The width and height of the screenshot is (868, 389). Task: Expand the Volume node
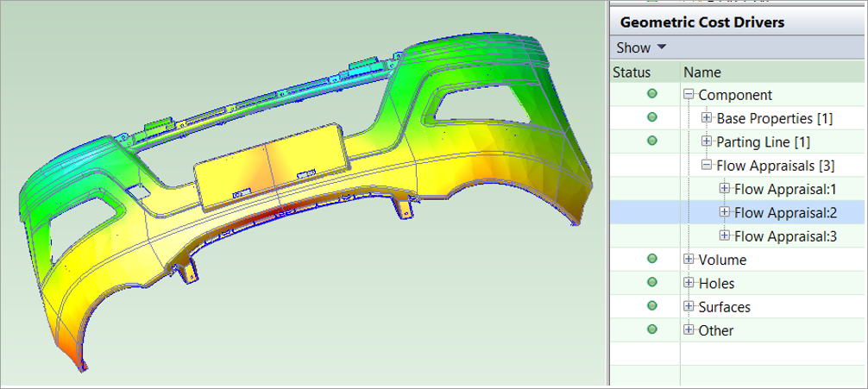coord(689,259)
